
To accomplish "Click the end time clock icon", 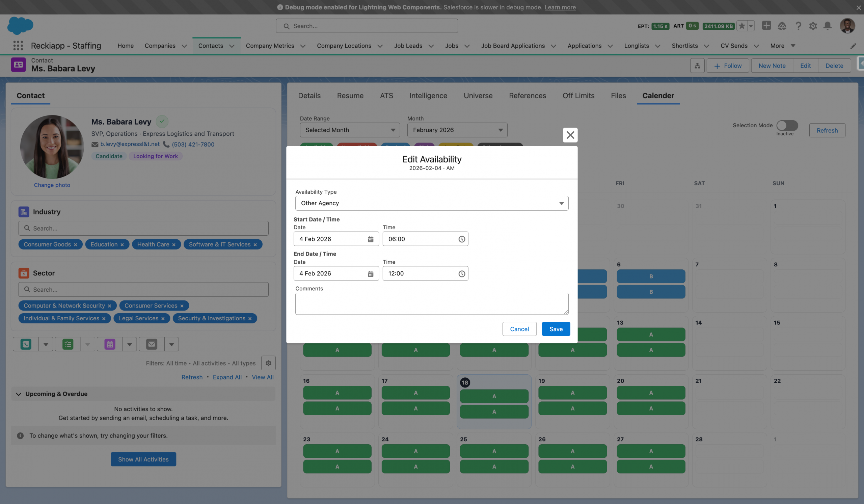I will point(461,273).
